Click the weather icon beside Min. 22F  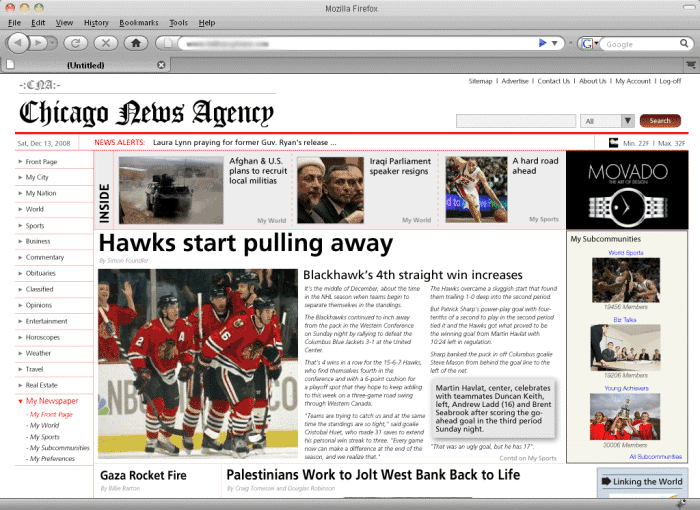pos(614,143)
